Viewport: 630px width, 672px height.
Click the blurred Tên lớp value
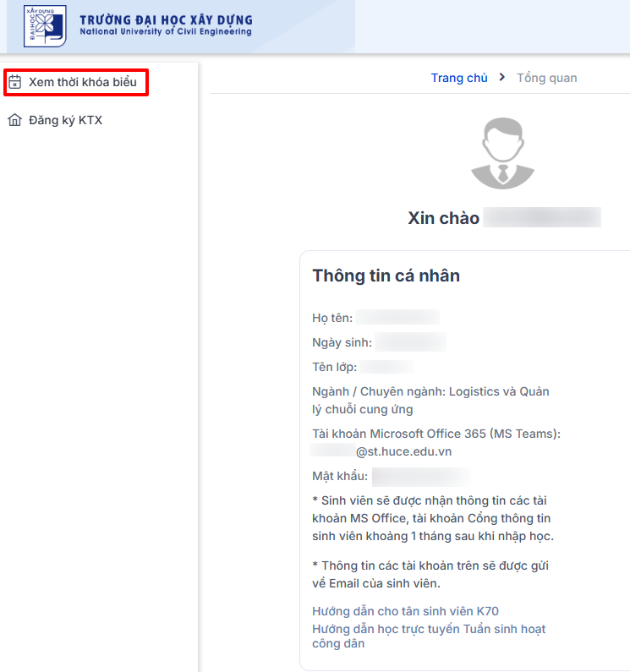(387, 367)
